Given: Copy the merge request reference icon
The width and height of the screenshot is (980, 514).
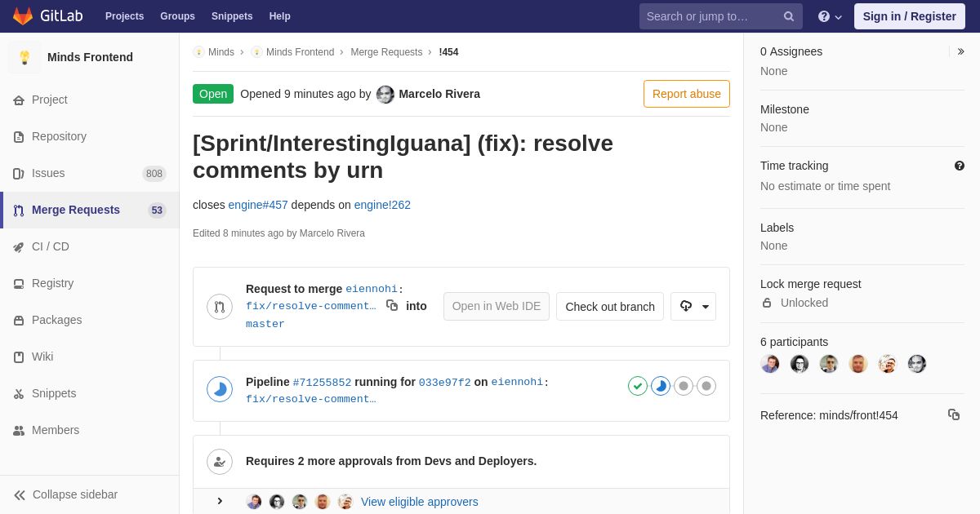Looking at the screenshot, I should 954,414.
